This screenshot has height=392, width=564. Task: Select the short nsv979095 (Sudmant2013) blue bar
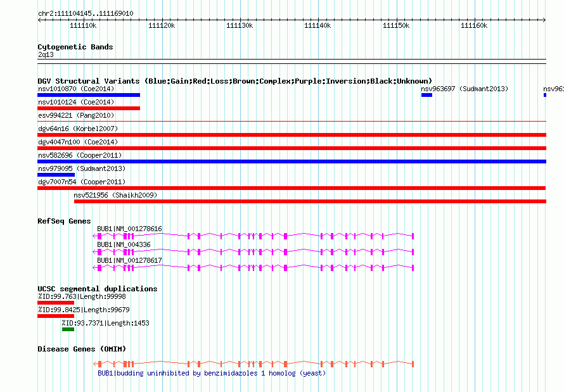tap(56, 175)
